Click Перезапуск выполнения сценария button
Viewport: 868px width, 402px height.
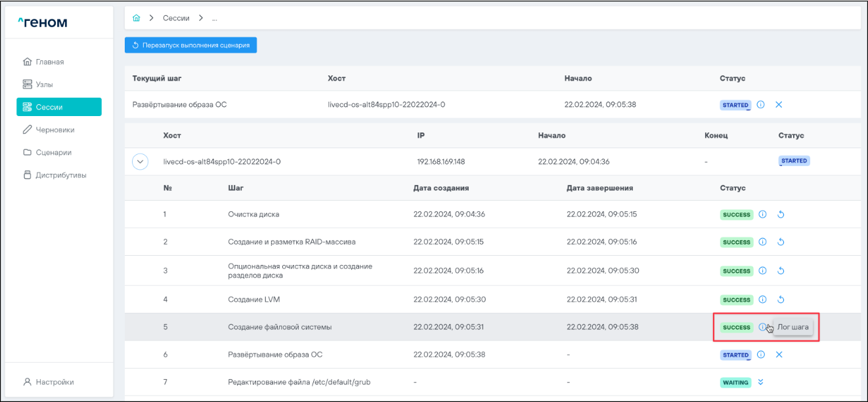coord(190,45)
